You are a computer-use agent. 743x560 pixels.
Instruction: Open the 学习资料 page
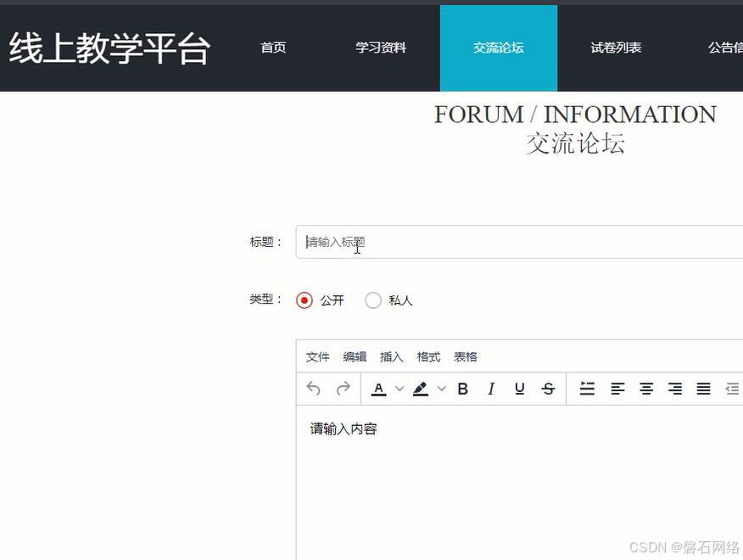click(x=380, y=48)
